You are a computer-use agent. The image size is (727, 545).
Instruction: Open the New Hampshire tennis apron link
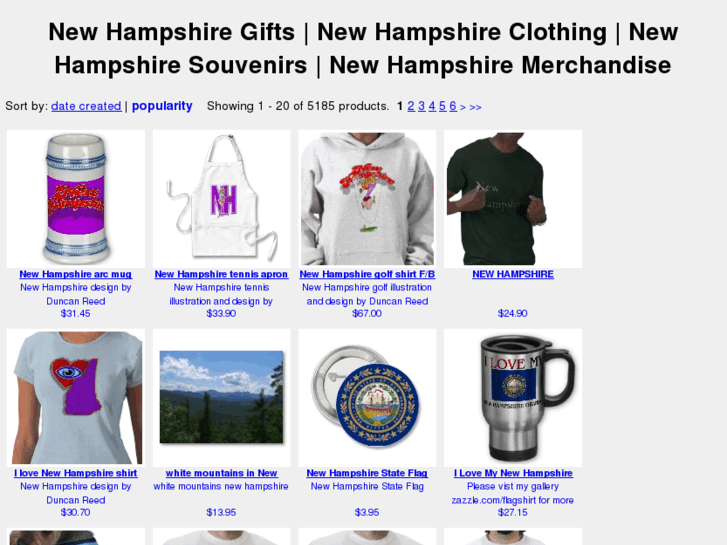[x=221, y=274]
